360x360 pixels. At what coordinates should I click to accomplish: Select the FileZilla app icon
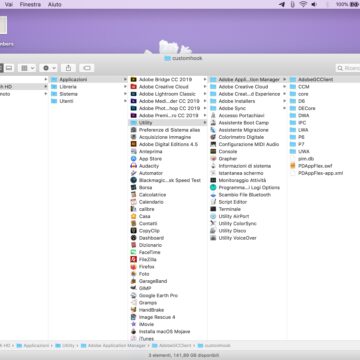click(133, 259)
